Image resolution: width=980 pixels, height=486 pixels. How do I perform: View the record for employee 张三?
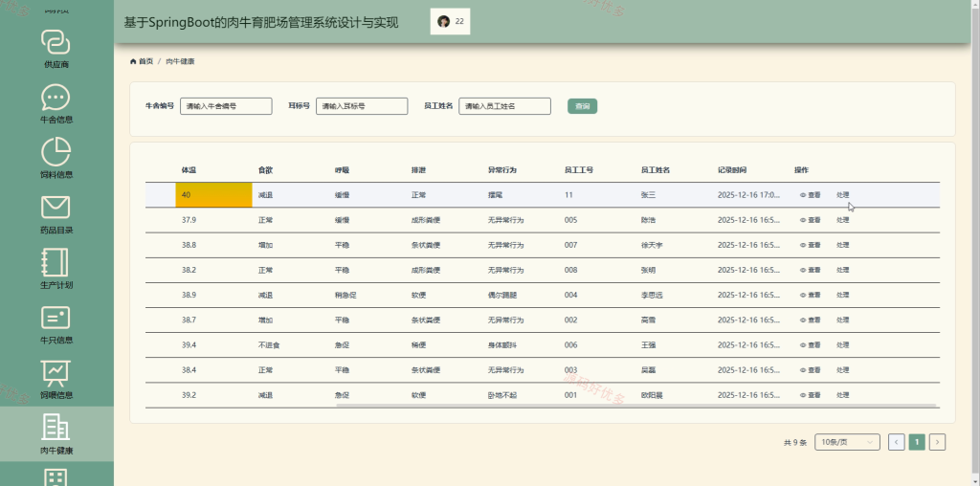pyautogui.click(x=810, y=195)
